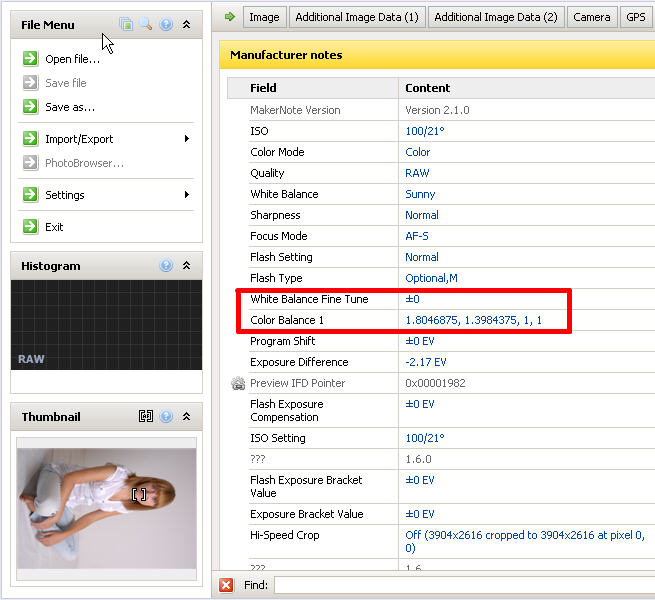Open the Import/Export menu entry

pyautogui.click(x=79, y=139)
